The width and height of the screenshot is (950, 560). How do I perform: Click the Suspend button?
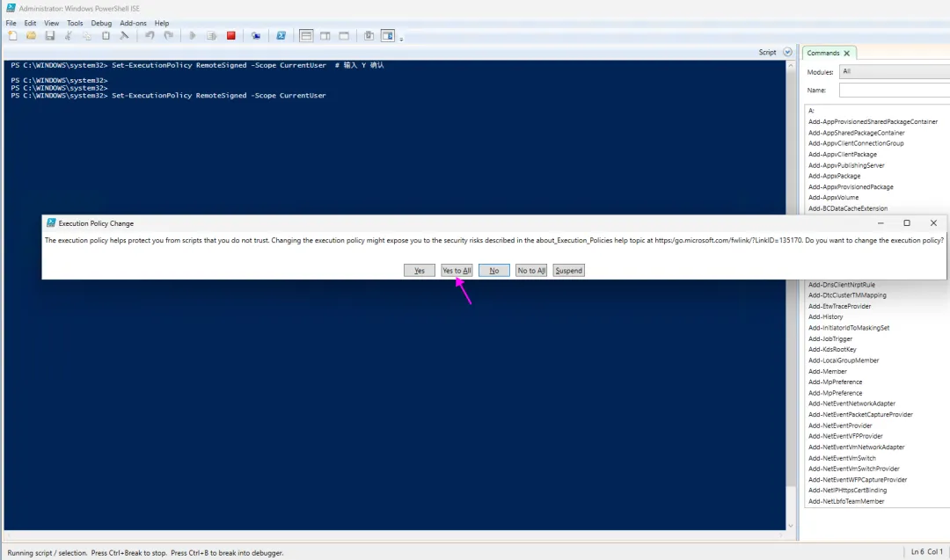pos(569,271)
